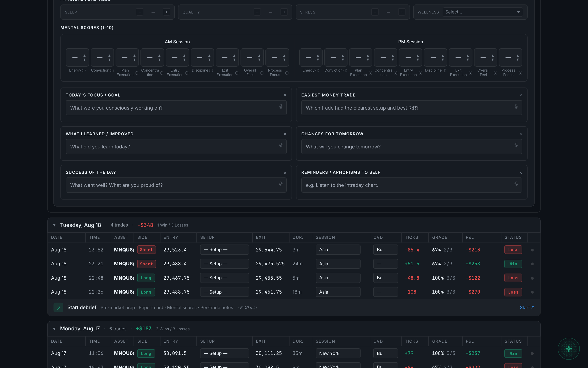Click status dot on the 11:06 trade row
The width and height of the screenshot is (588, 368).
532,353
